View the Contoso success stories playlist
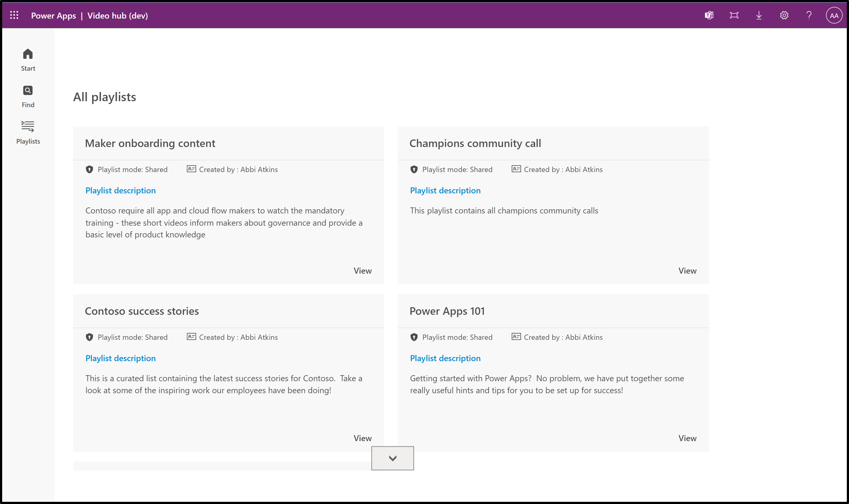Viewport: 849px width, 504px height. pos(362,438)
